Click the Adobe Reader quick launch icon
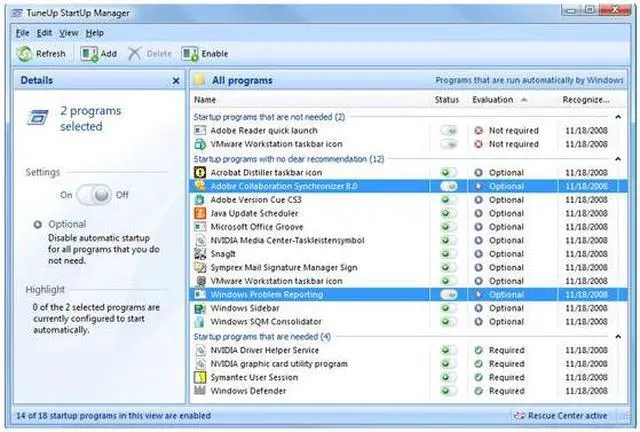This screenshot has width=640, height=432. (200, 131)
